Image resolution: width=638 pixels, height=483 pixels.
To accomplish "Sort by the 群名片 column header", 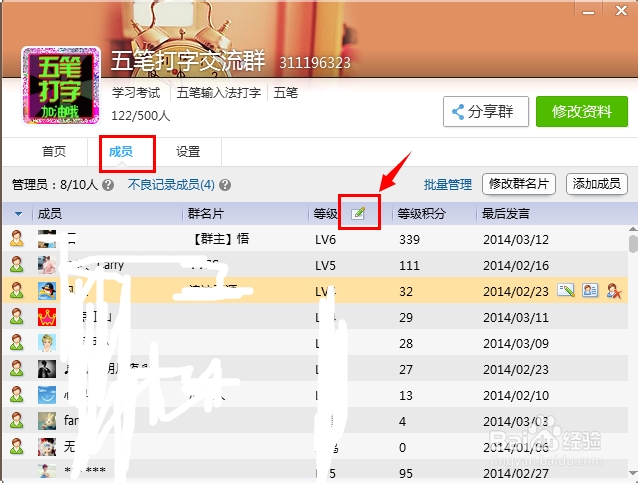I will click(x=206, y=214).
